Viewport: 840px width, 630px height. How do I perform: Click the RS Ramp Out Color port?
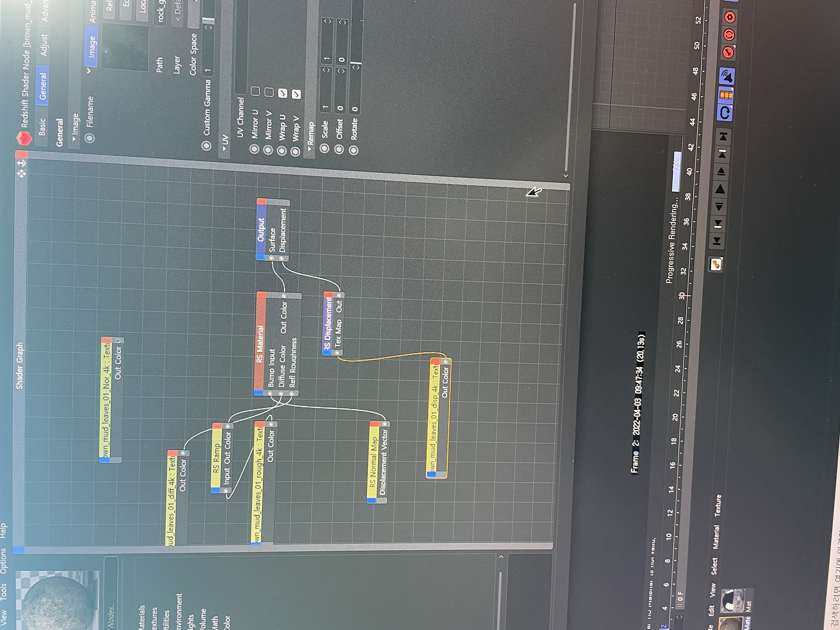[x=228, y=426]
